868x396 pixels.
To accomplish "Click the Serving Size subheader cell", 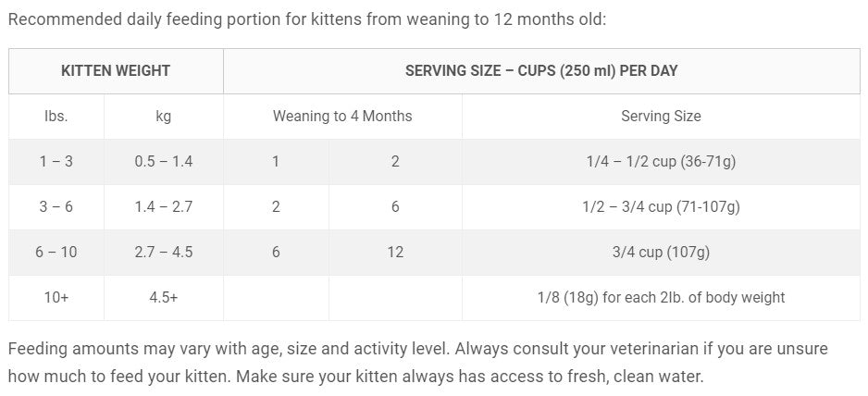I will click(x=661, y=117).
